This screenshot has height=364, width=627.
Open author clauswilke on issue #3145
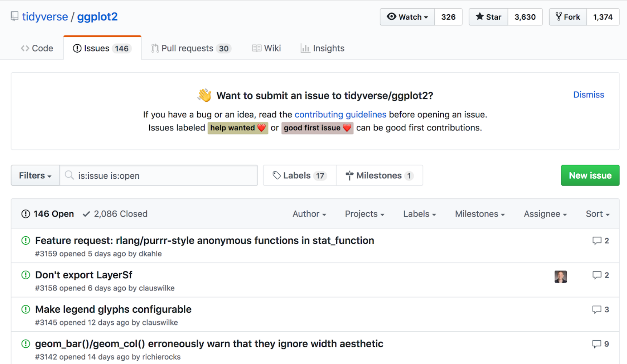click(160, 323)
